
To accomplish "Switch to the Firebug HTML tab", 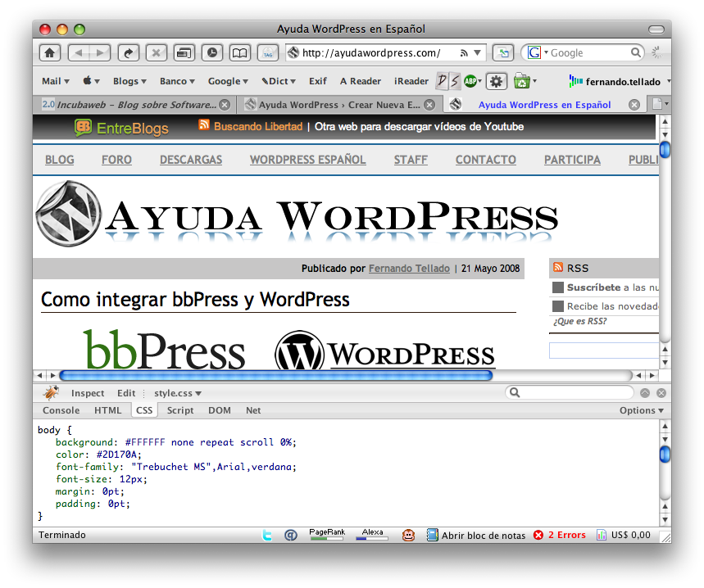I will point(107,410).
